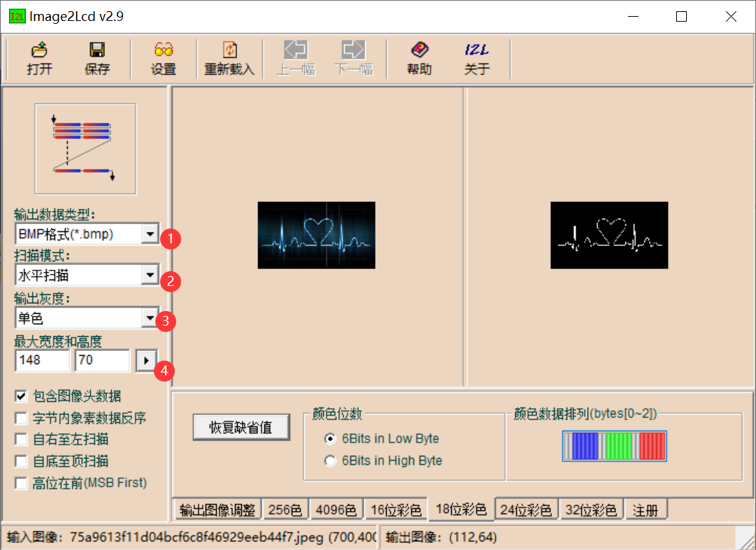The image size is (756, 550).
Task: Minimize the Image2Lcd window
Action: pos(633,16)
